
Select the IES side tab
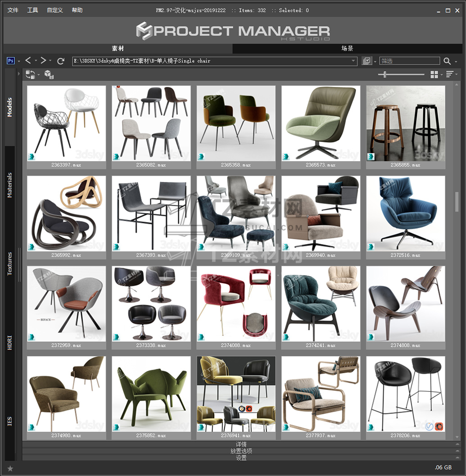10,421
